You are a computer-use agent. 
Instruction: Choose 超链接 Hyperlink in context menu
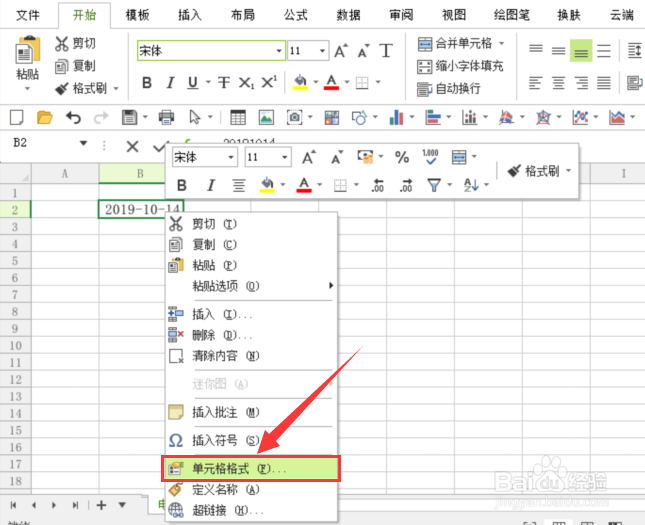pos(251,510)
